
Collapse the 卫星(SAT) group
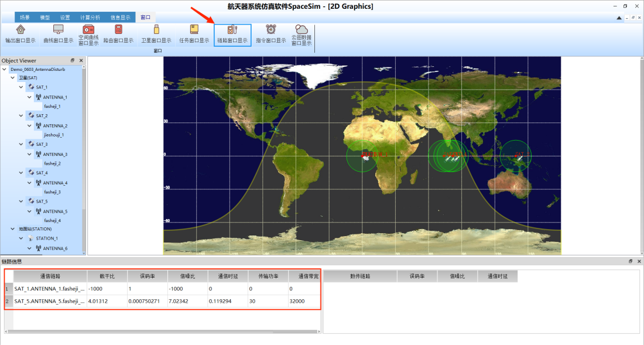point(13,78)
